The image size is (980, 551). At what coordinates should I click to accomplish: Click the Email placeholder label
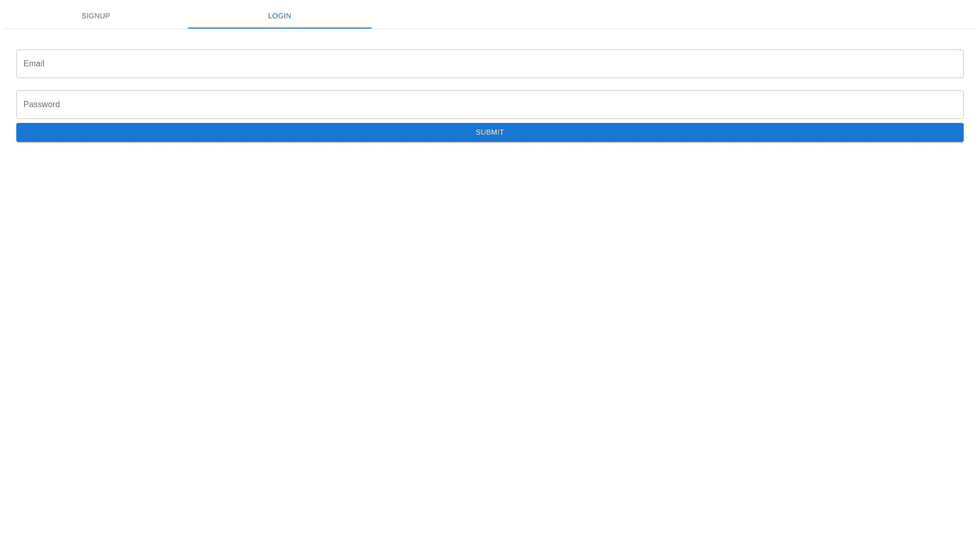tap(34, 64)
